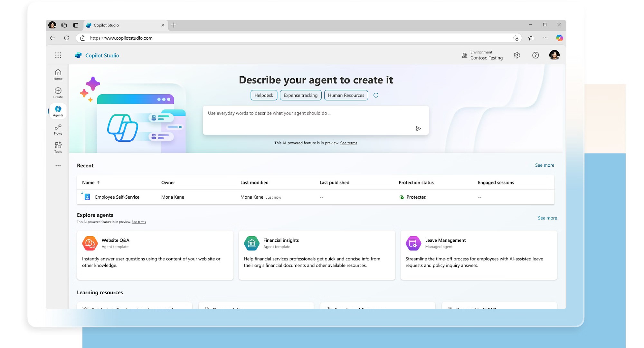Viewport: 644px width, 348px height.
Task: Open Tools in the left sidebar
Action: coord(58,147)
